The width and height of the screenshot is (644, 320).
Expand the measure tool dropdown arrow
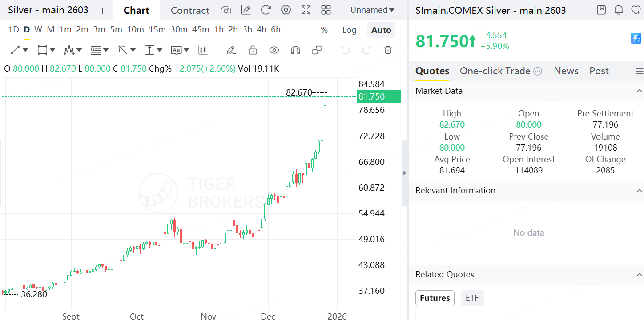coord(160,50)
